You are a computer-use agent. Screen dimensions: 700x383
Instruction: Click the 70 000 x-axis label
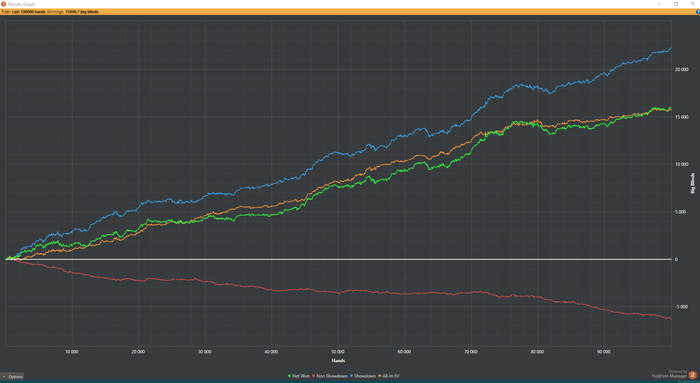[471, 352]
